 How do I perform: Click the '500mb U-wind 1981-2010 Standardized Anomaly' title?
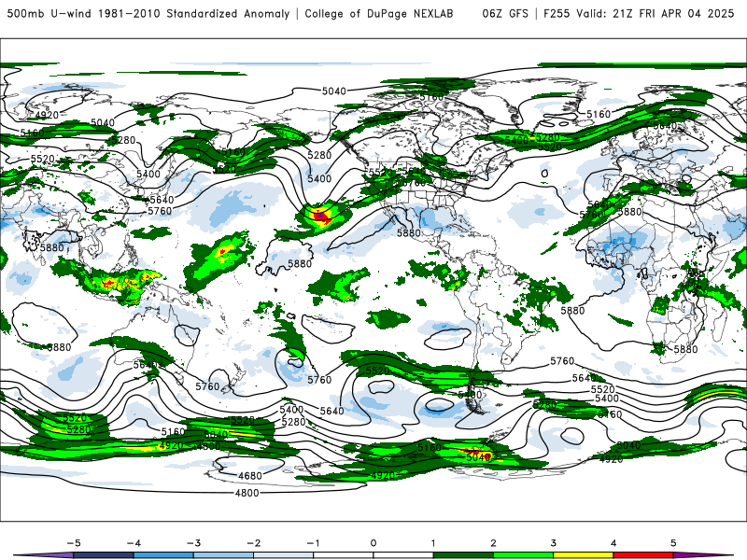(148, 14)
